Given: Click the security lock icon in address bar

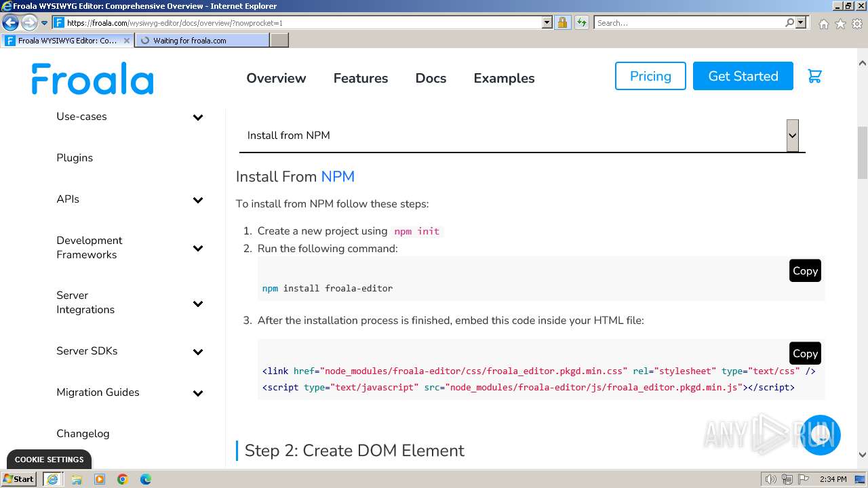Looking at the screenshot, I should [562, 22].
